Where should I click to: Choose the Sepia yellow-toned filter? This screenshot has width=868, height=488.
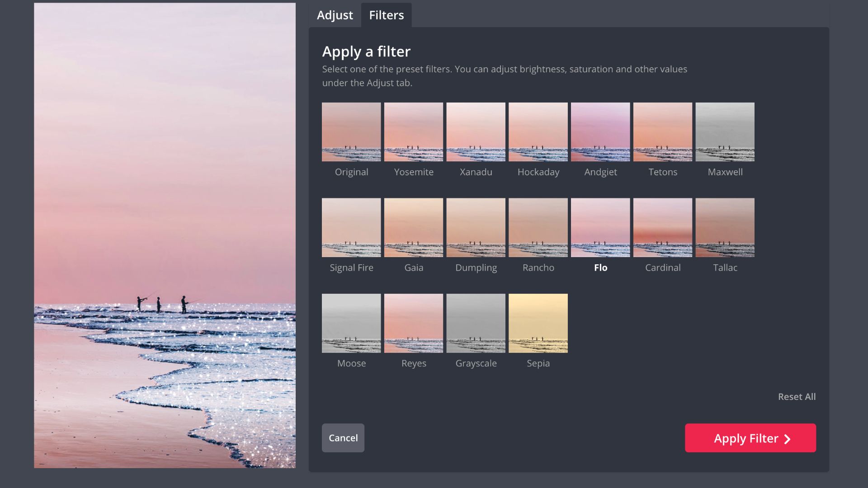[x=538, y=324]
